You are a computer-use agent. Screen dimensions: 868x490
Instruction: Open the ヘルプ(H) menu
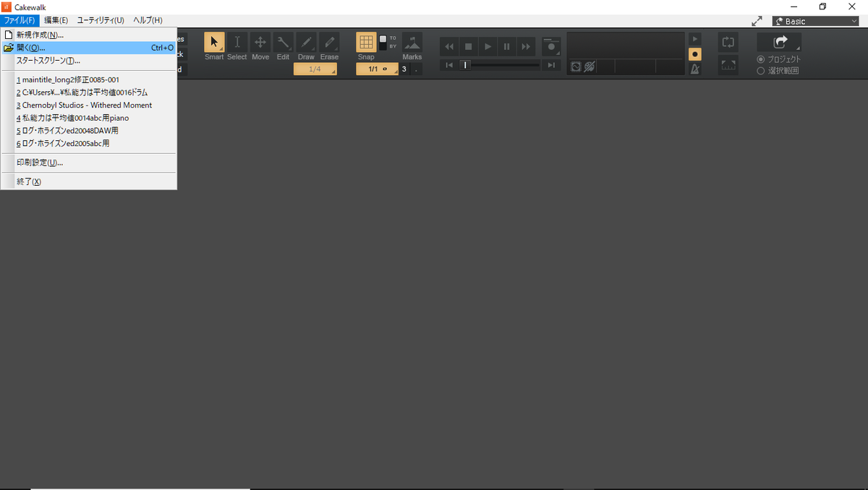click(x=148, y=20)
